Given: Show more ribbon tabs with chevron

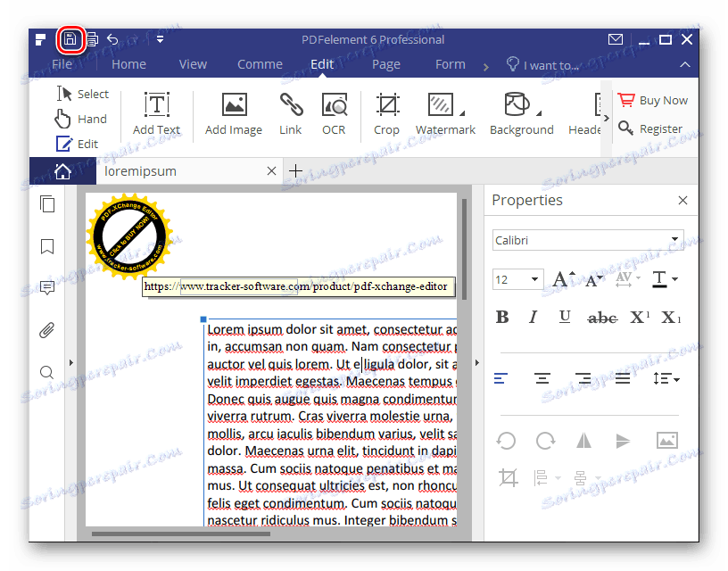Looking at the screenshot, I should [x=486, y=67].
